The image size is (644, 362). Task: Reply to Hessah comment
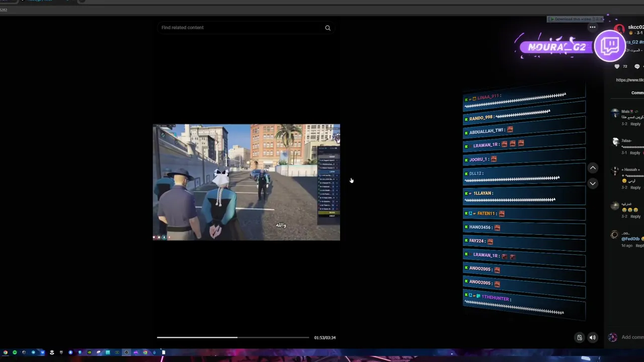(x=635, y=188)
